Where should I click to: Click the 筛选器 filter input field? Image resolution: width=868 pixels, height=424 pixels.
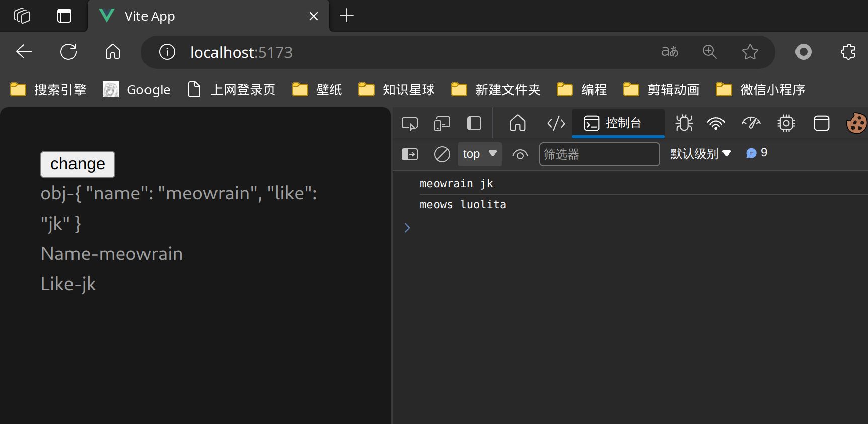click(x=599, y=154)
